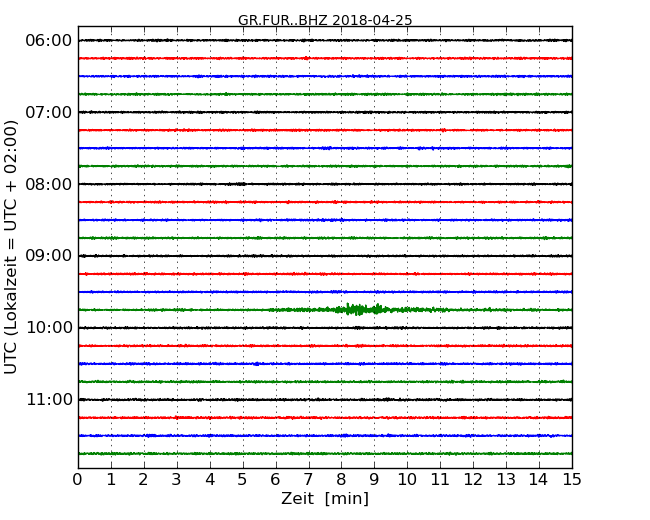Select the 06:00 time label

49,41
